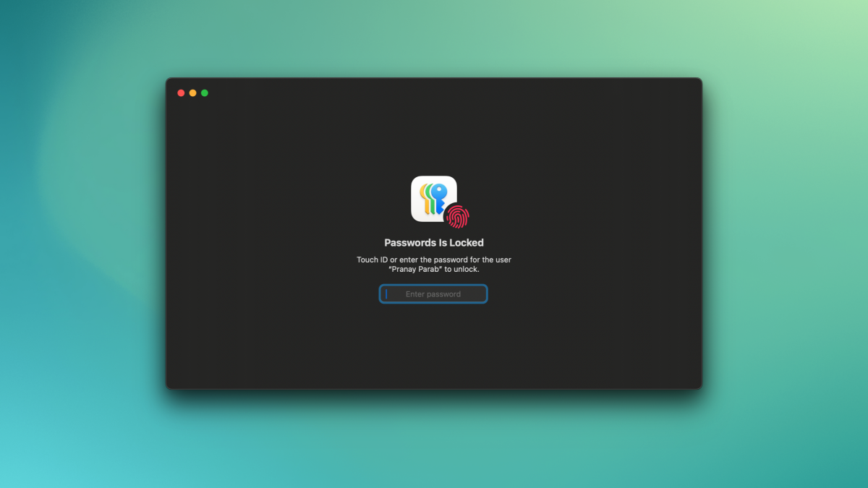Image resolution: width=868 pixels, height=488 pixels.
Task: Click the "to unlock." text
Action: pos(462,269)
